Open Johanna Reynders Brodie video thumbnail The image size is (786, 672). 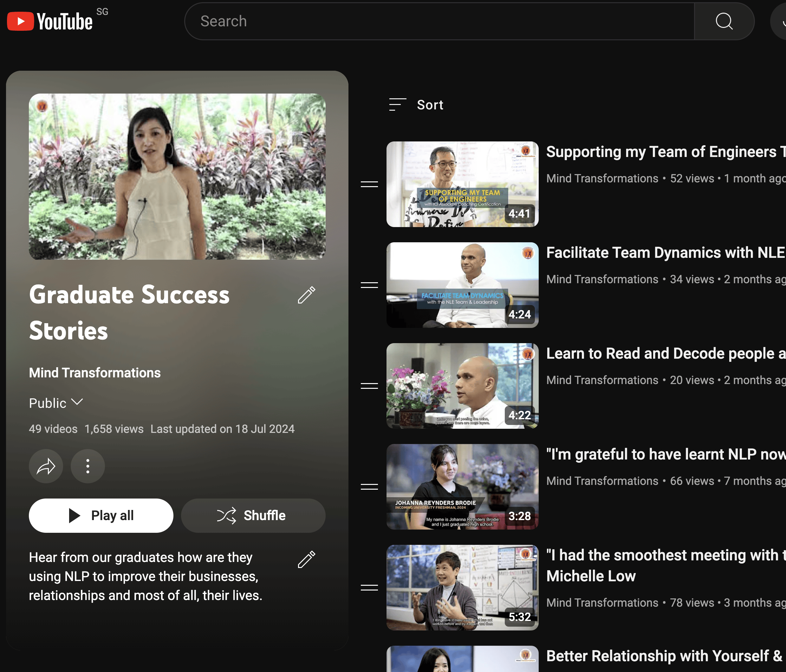[462, 487]
